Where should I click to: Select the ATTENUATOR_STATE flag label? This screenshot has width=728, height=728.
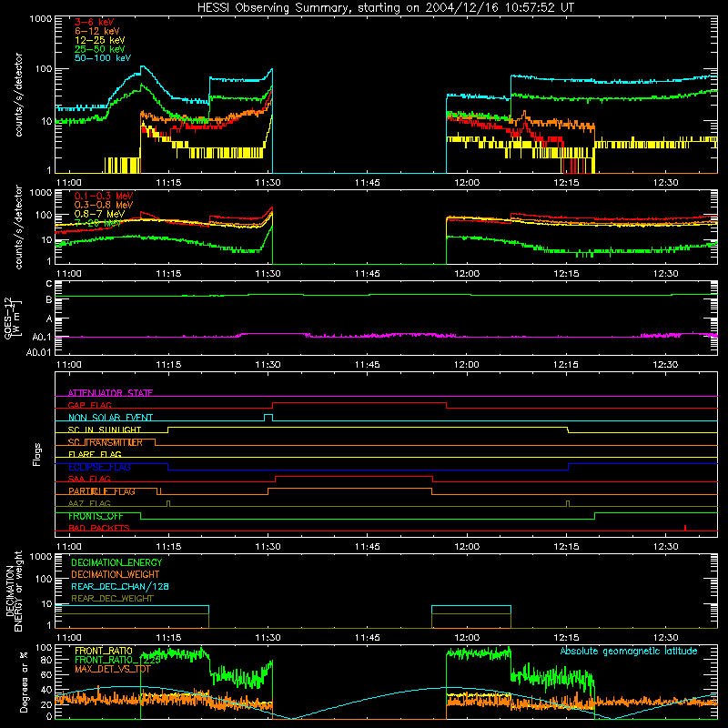pyautogui.click(x=110, y=393)
